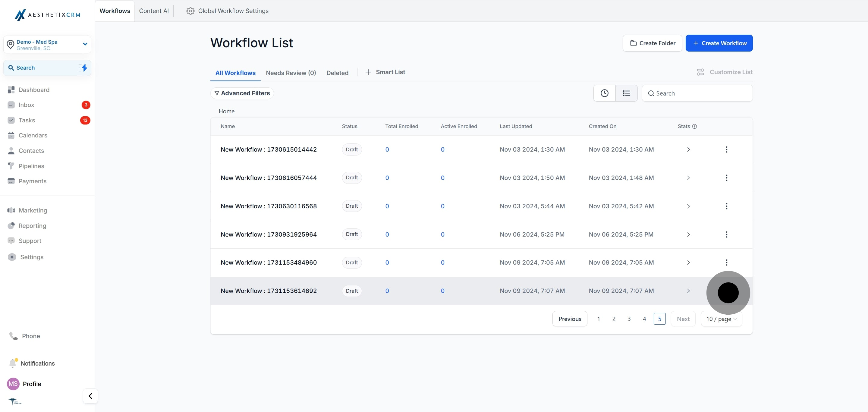This screenshot has width=868, height=412.
Task: Click the Create Workflow button
Action: pos(719,43)
